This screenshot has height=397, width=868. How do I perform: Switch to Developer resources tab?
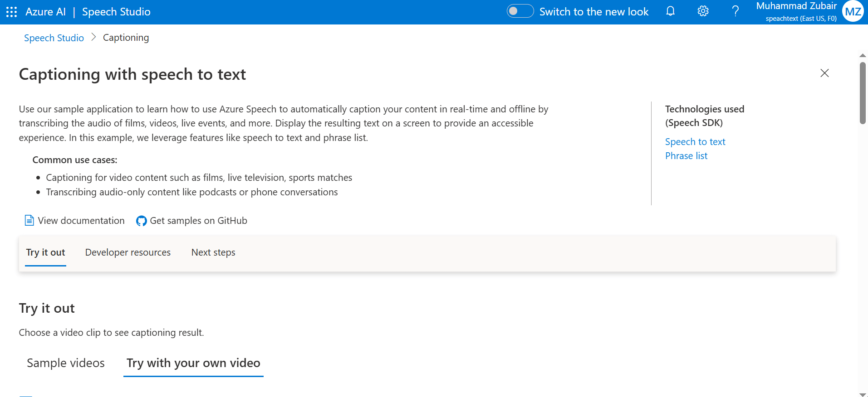[128, 252]
